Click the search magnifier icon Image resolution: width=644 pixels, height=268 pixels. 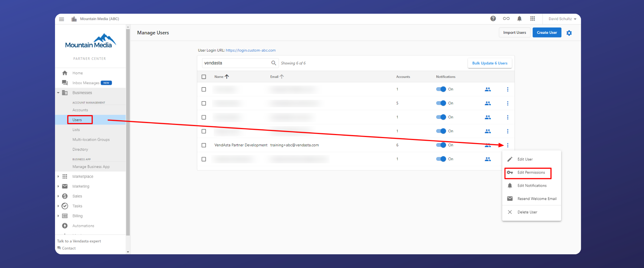point(274,63)
